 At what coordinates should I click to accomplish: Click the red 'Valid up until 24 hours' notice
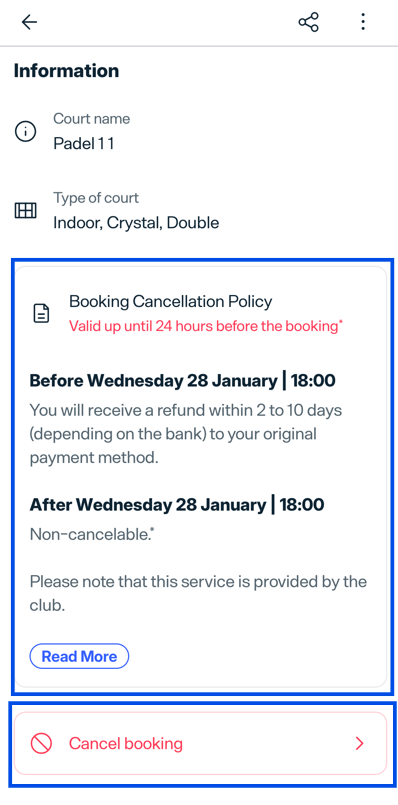pyautogui.click(x=206, y=326)
